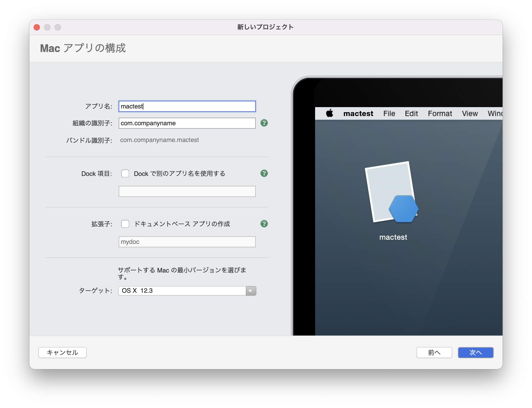Open the ターゲット OS X version dropdown

(187, 291)
